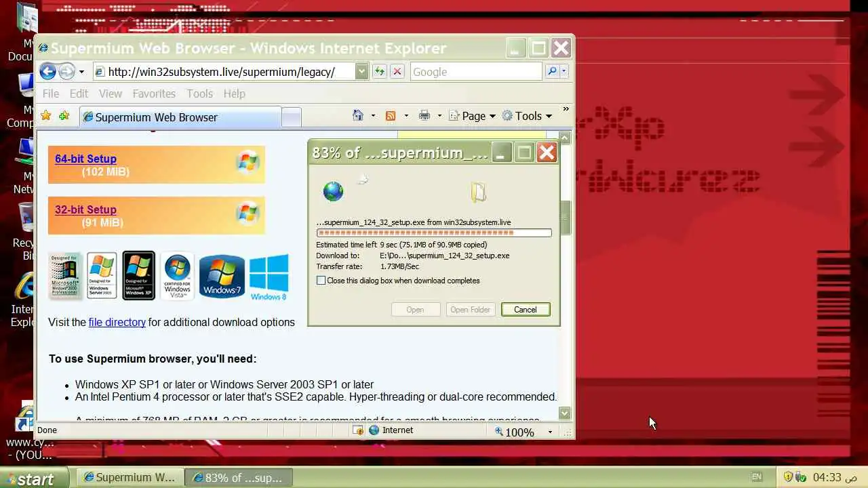Click the Internet security zone indicator

(x=391, y=430)
